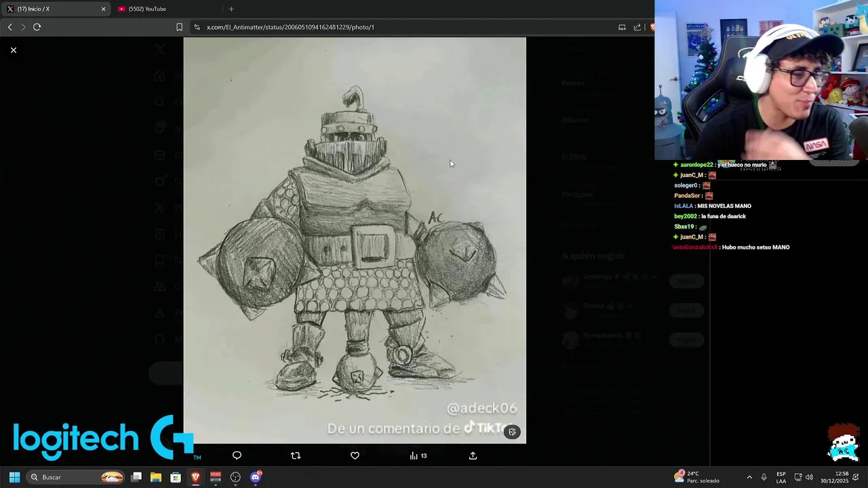868x488 pixels.
Task: Open the Voicemeeter app on the taskbar
Action: (216, 477)
